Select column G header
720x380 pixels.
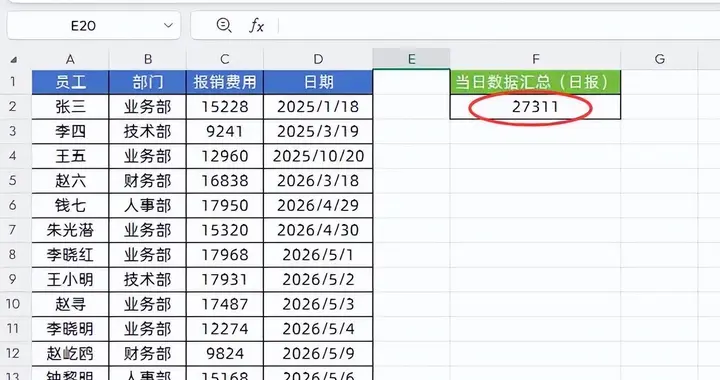coord(659,59)
